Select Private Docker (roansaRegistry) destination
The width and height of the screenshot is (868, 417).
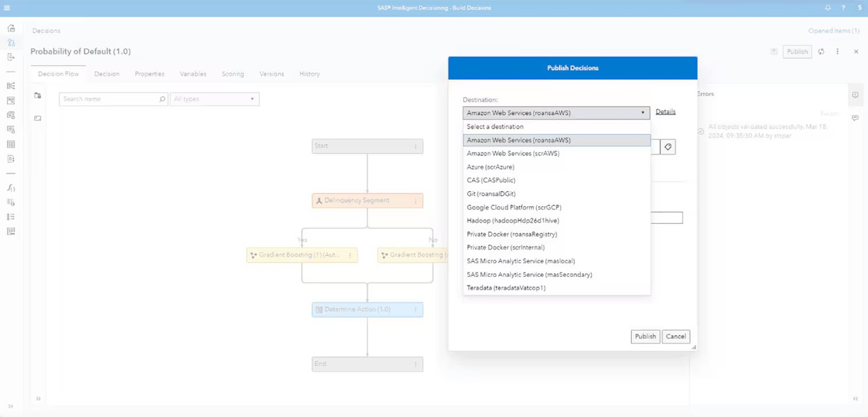click(x=557, y=234)
